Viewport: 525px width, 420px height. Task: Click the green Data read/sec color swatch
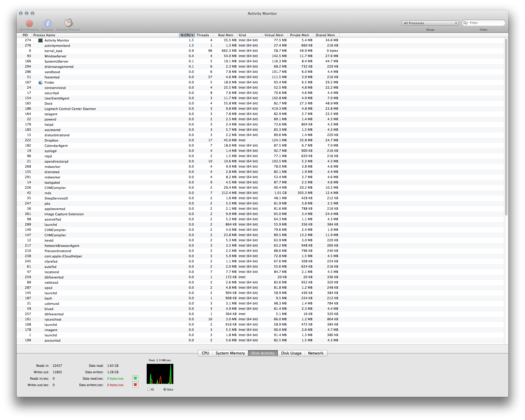tap(135, 378)
